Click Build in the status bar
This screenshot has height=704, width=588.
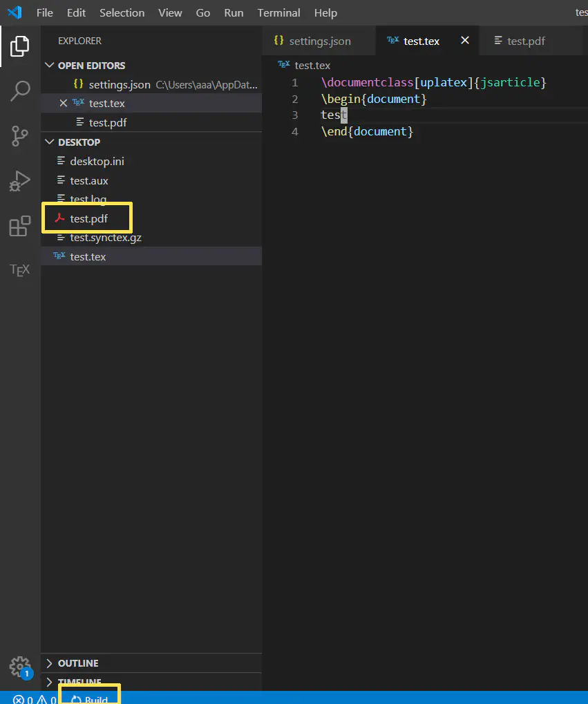click(x=89, y=698)
